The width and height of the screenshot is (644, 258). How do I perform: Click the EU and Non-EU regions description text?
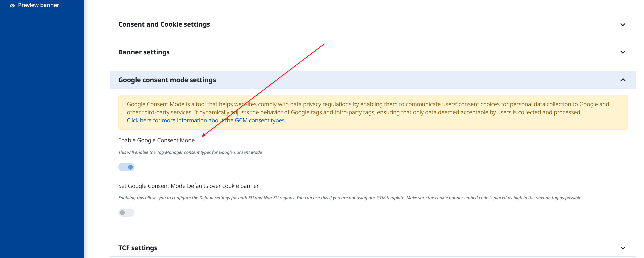pos(350,198)
